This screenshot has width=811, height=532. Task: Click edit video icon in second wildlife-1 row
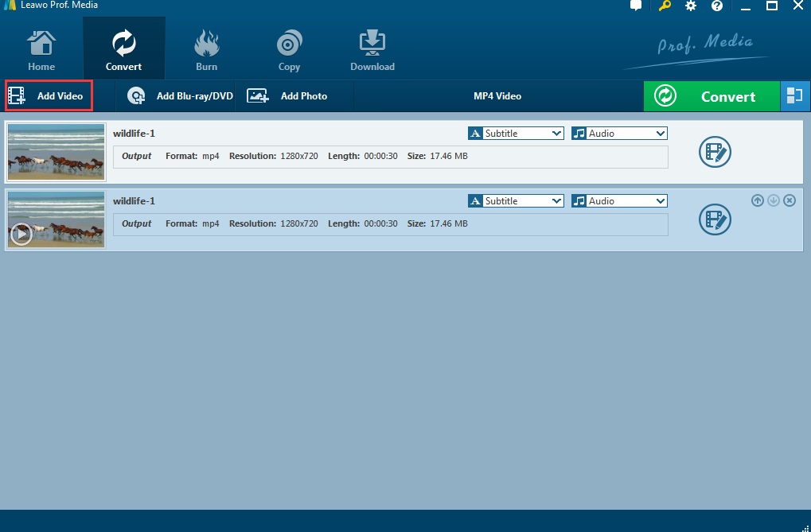coord(715,219)
